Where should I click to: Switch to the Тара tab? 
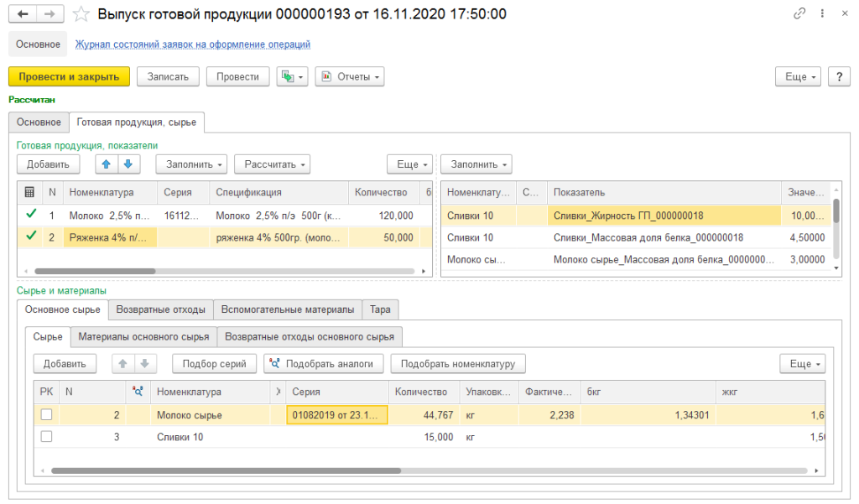[x=380, y=309]
